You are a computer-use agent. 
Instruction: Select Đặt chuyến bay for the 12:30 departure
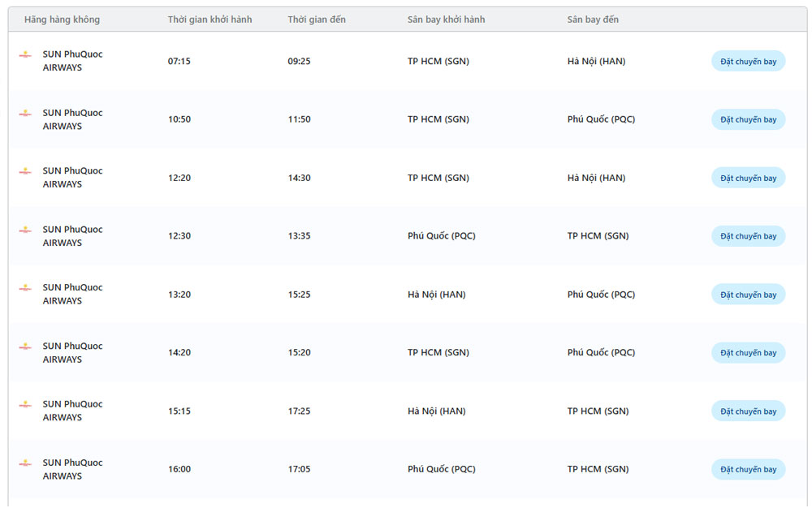tap(748, 236)
